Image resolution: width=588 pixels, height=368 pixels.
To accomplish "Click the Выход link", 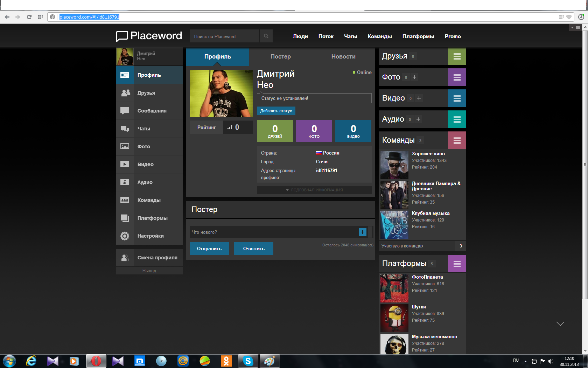I will click(149, 271).
